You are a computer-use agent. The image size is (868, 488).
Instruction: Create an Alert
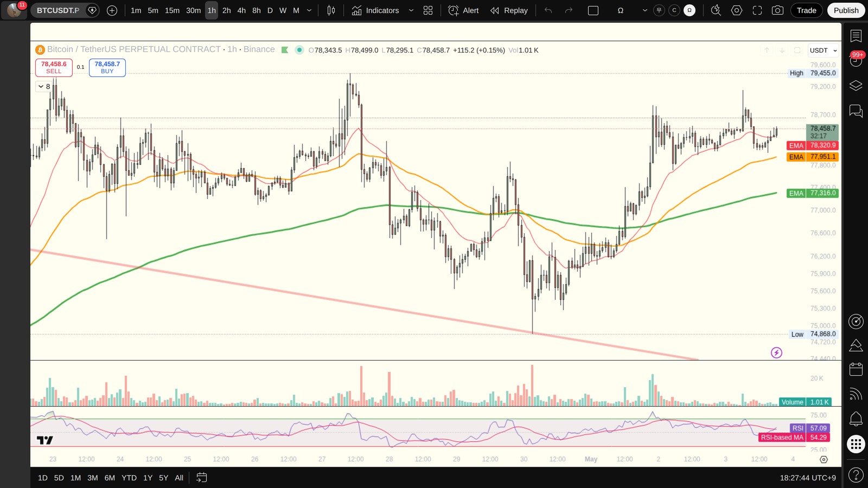point(464,10)
